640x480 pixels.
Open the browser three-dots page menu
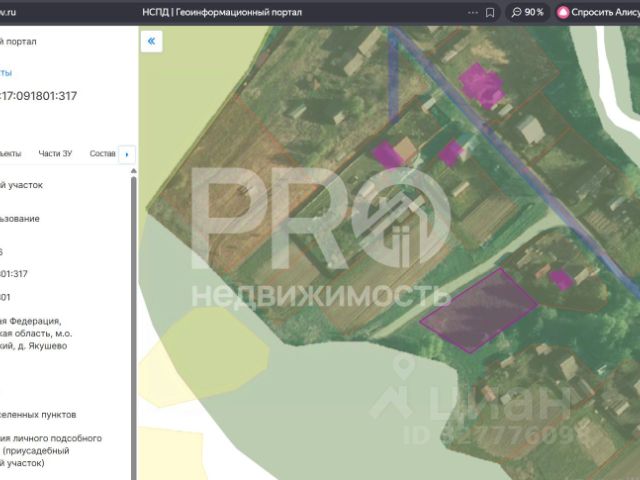tap(473, 13)
